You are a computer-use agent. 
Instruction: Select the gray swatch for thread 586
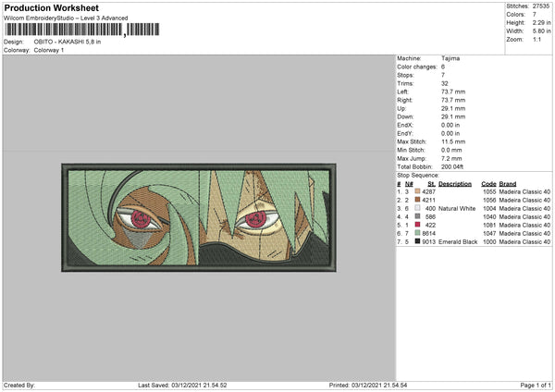click(417, 216)
